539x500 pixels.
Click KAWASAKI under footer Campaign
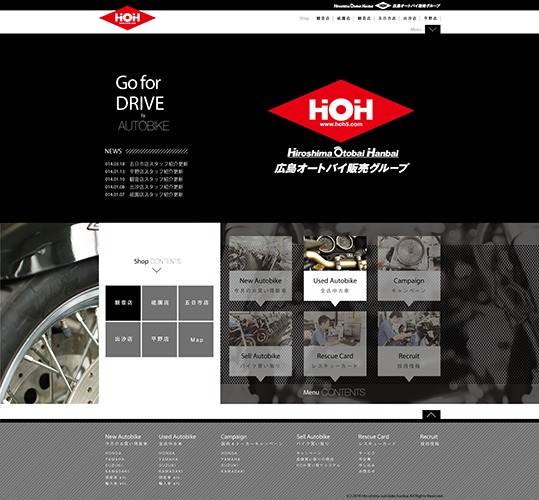coord(233,471)
